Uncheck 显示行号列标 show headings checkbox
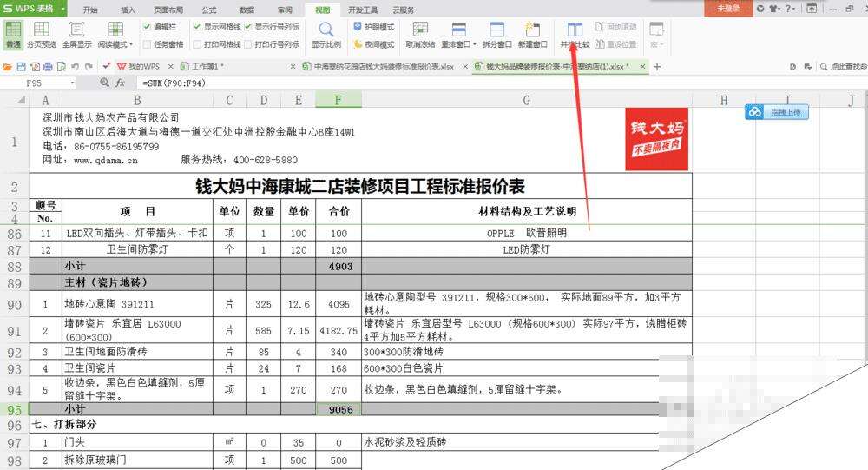The height and width of the screenshot is (470, 868). pyautogui.click(x=248, y=26)
